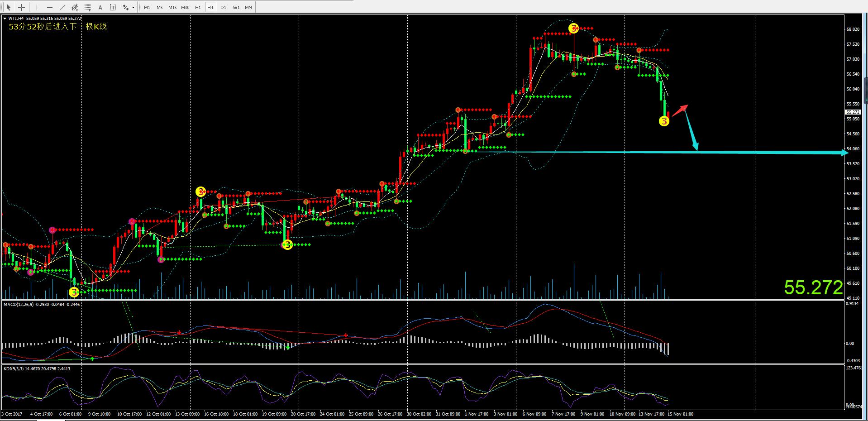868x421 pixels.
Task: Click the 3 Oct 2017 date label
Action: pyautogui.click(x=12, y=414)
